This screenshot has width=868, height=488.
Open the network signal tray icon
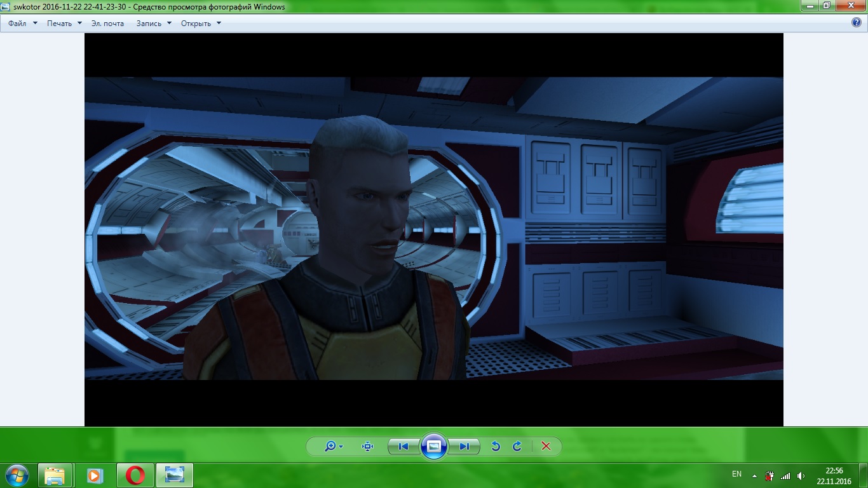pyautogui.click(x=785, y=476)
